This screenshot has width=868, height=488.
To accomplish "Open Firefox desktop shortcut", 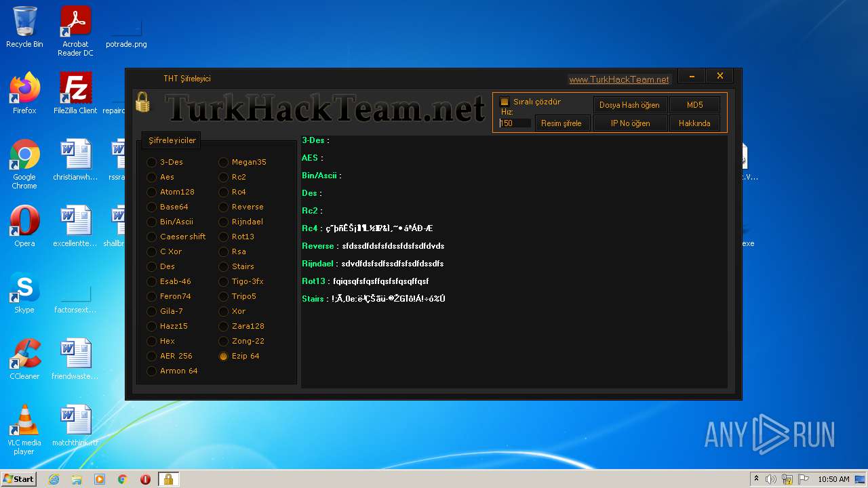I will (24, 93).
